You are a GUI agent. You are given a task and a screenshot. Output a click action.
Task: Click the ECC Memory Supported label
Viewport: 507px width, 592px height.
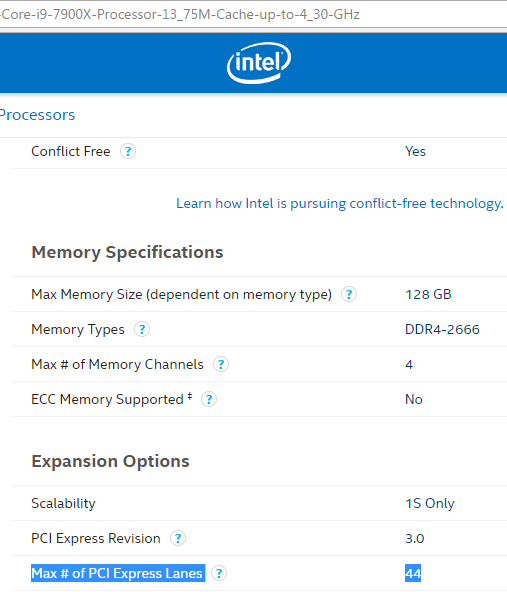click(x=112, y=399)
